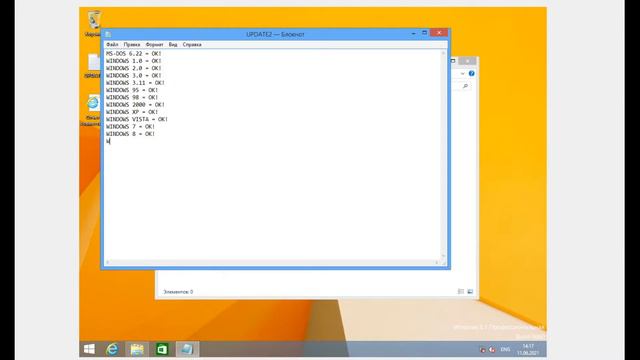Minimize the UPDATE2 Notepad window
This screenshot has width=640, height=360.
pyautogui.click(x=413, y=33)
